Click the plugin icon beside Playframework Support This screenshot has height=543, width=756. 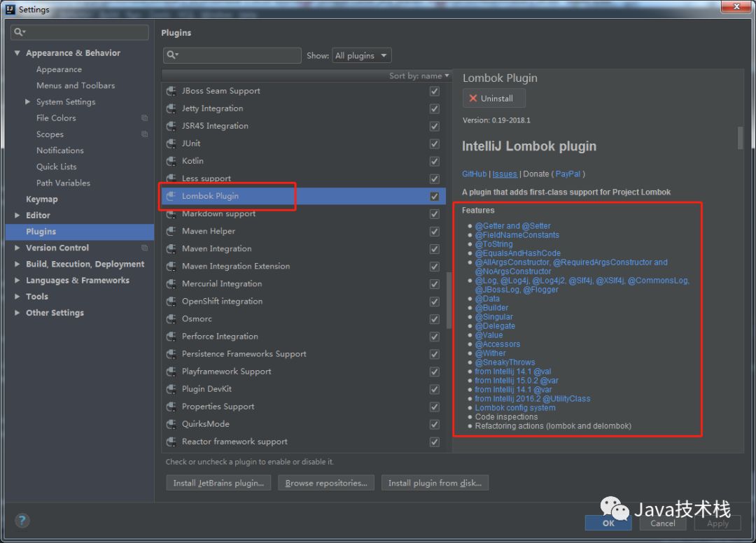[171, 372]
